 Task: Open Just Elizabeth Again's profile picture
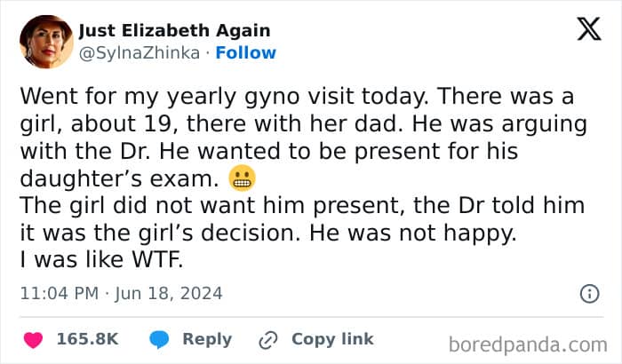(x=45, y=42)
